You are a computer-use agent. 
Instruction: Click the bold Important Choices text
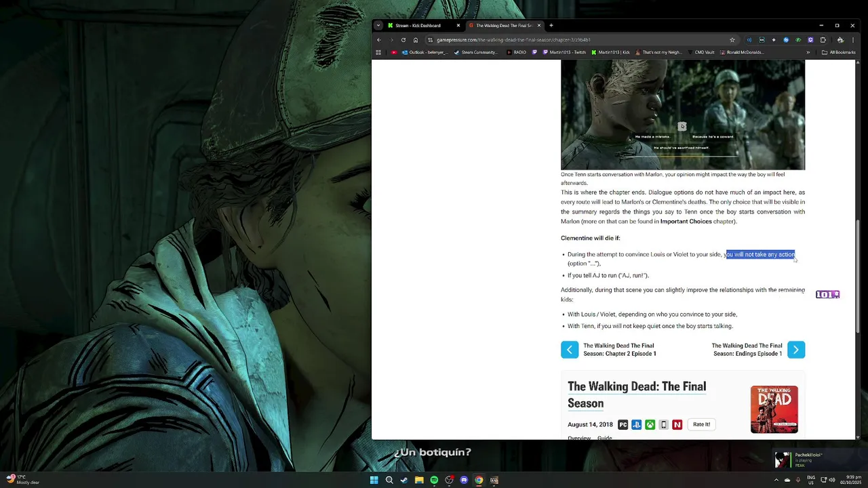point(686,222)
